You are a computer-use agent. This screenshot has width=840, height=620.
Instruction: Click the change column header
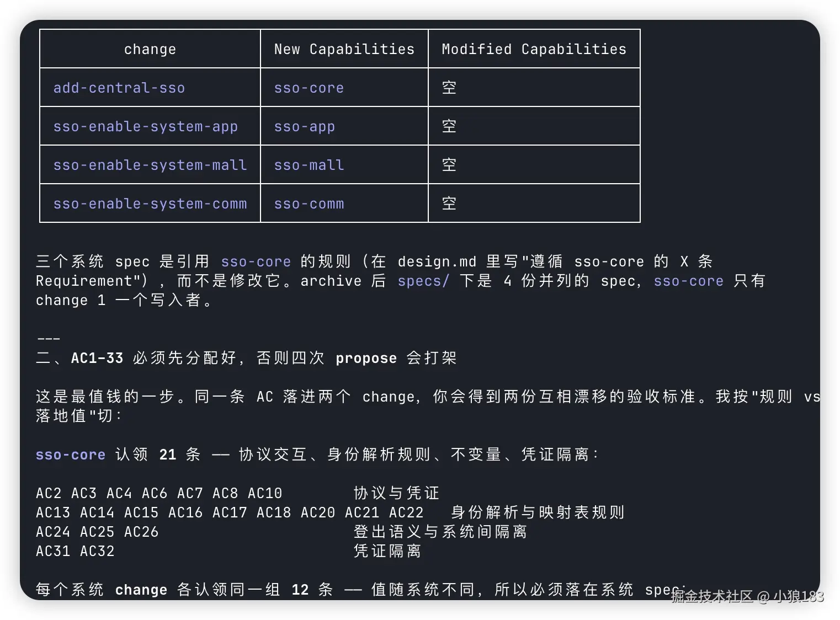point(150,49)
